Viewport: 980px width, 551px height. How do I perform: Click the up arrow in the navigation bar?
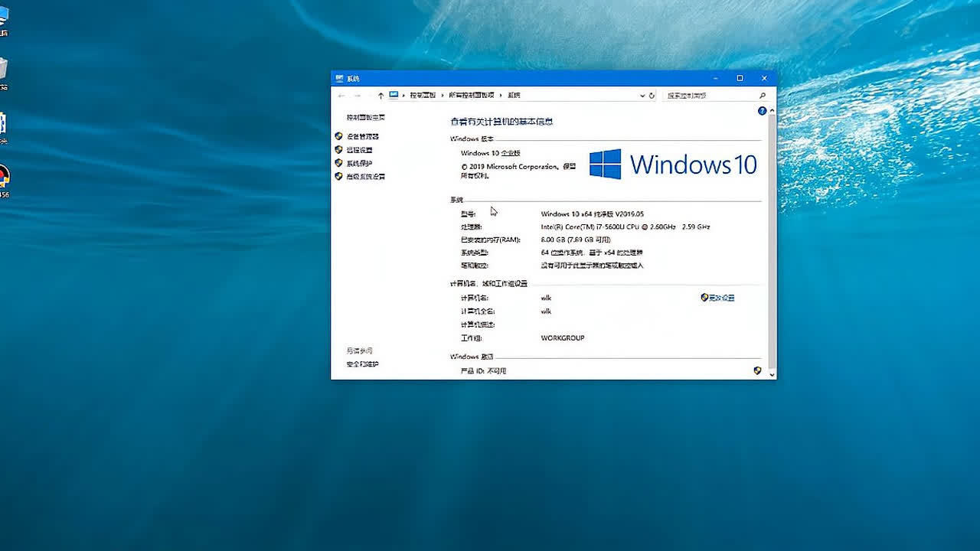381,95
